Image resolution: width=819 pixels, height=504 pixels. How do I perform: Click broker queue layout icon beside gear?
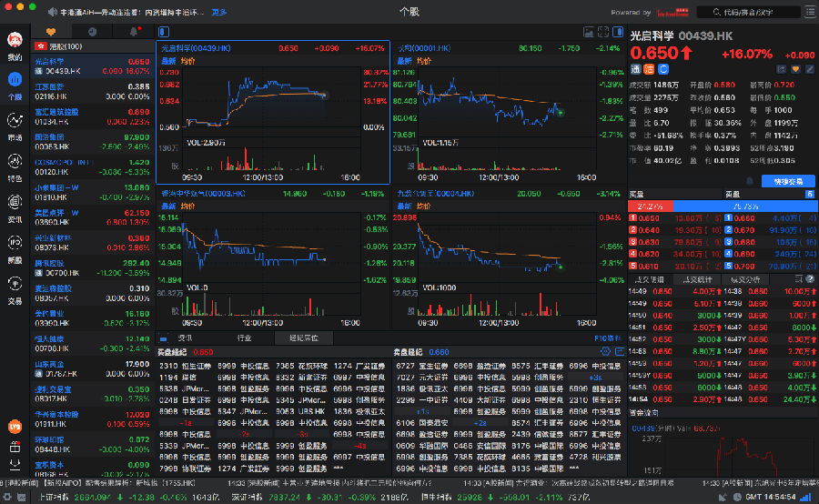coord(620,351)
